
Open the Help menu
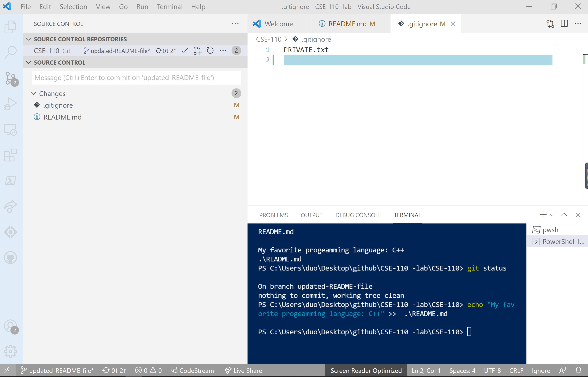198,7
